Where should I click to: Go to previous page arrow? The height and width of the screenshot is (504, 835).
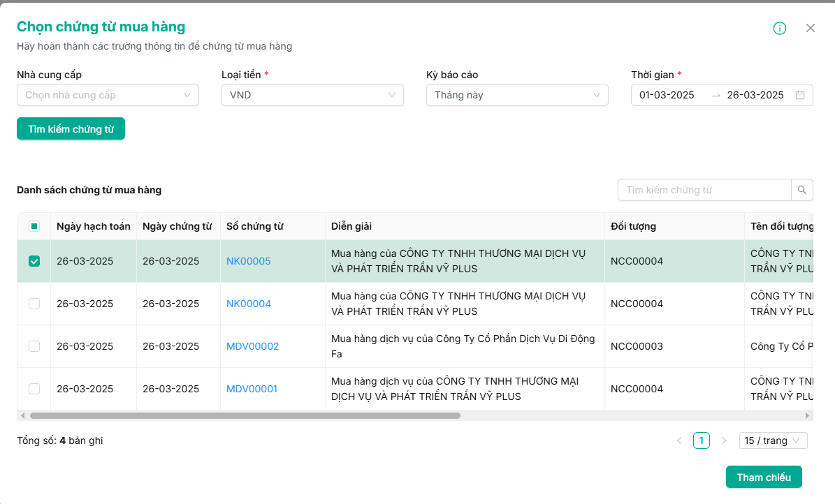coord(679,440)
